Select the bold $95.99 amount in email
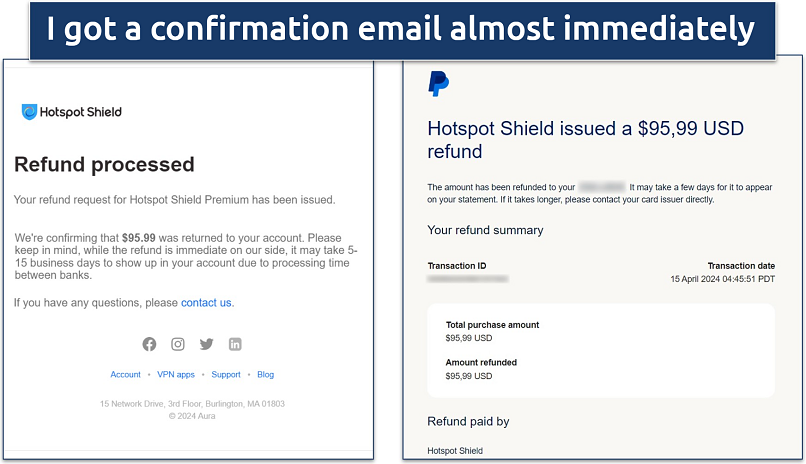806x464 pixels. pos(139,238)
